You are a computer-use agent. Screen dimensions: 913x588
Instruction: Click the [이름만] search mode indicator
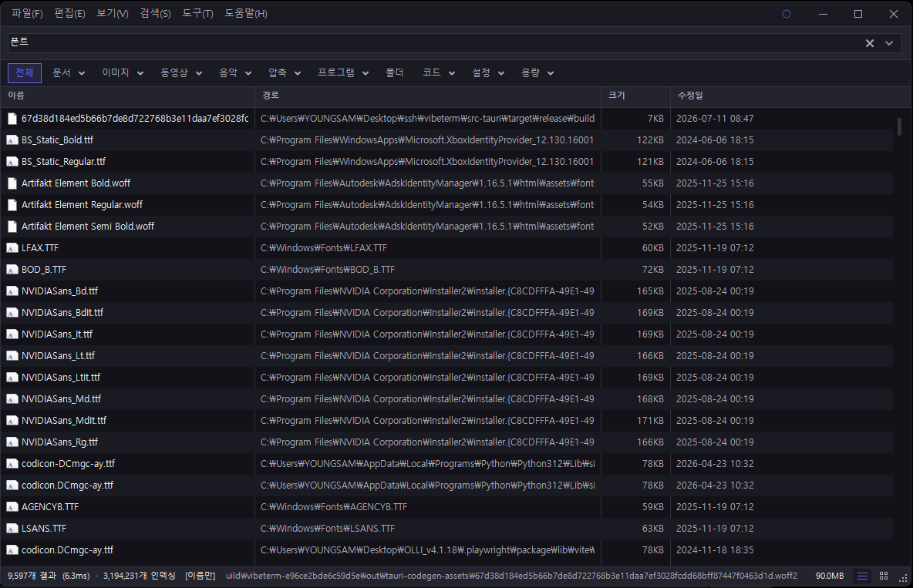pos(200,576)
